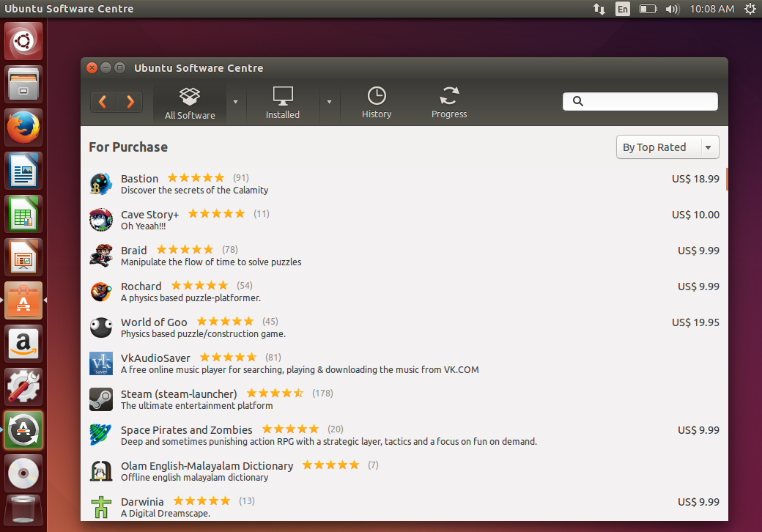Screen dimensions: 762x532
Task: Go back with the left arrow button
Action: click(103, 102)
